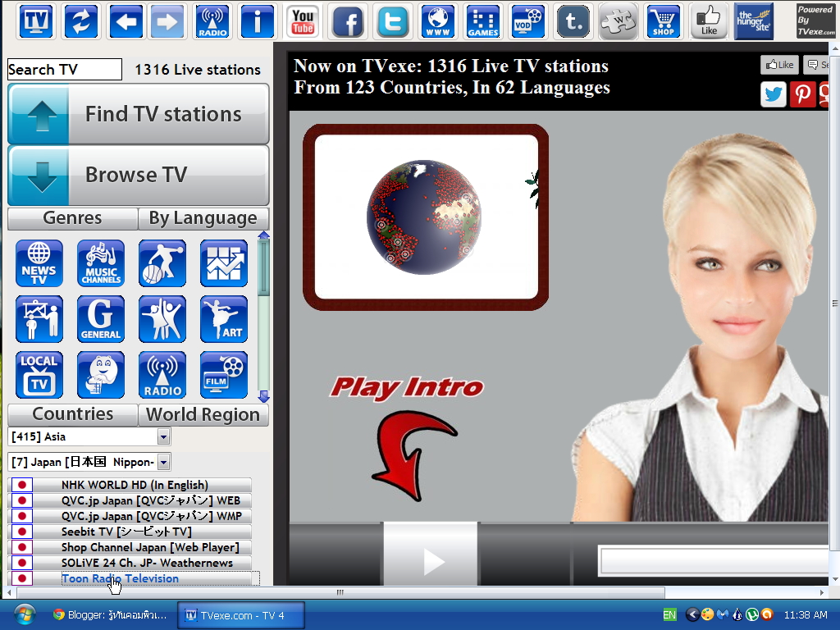Select SOLiVE 24 Ch. JP- Weathernews

point(130,563)
